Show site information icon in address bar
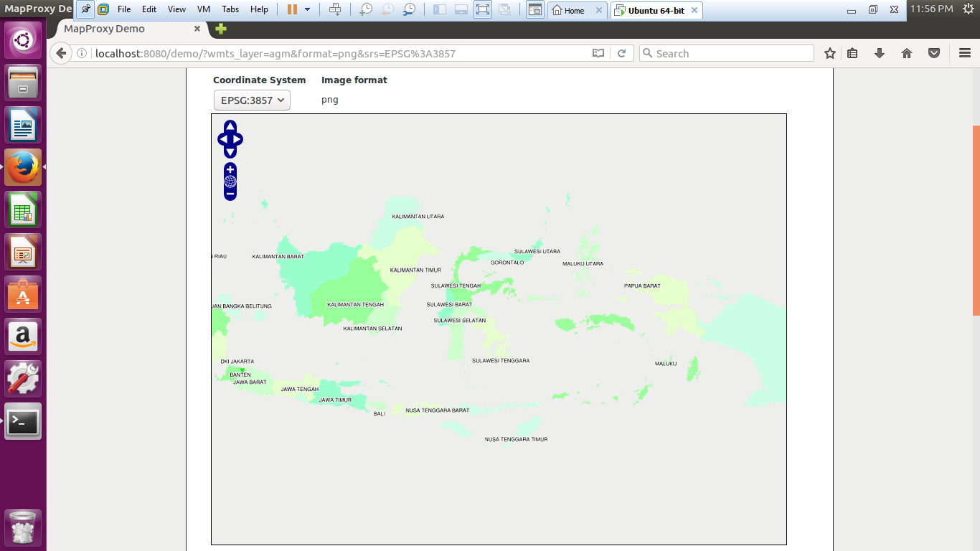Viewport: 980px width, 551px height. (82, 53)
